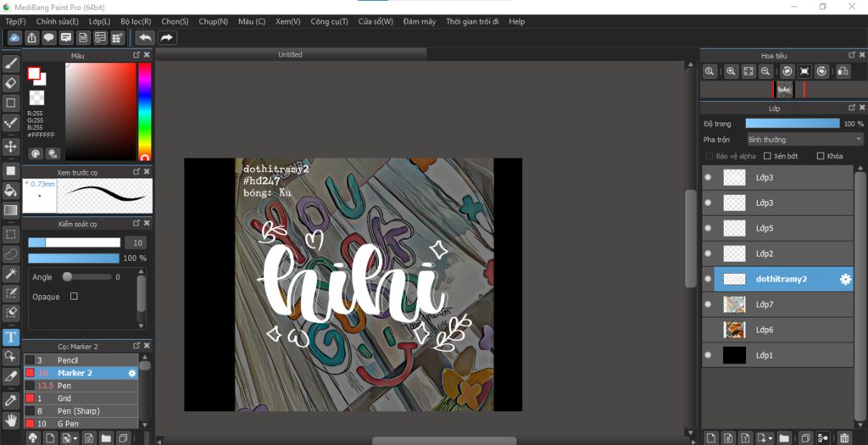Screen dimensions: 868x445
Task: Click the foreground color swatch
Action: 34,73
